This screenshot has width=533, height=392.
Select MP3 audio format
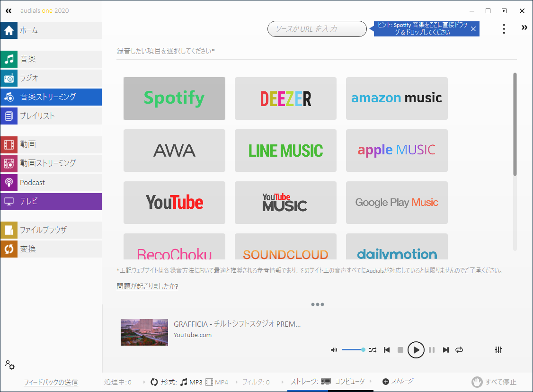point(191,382)
